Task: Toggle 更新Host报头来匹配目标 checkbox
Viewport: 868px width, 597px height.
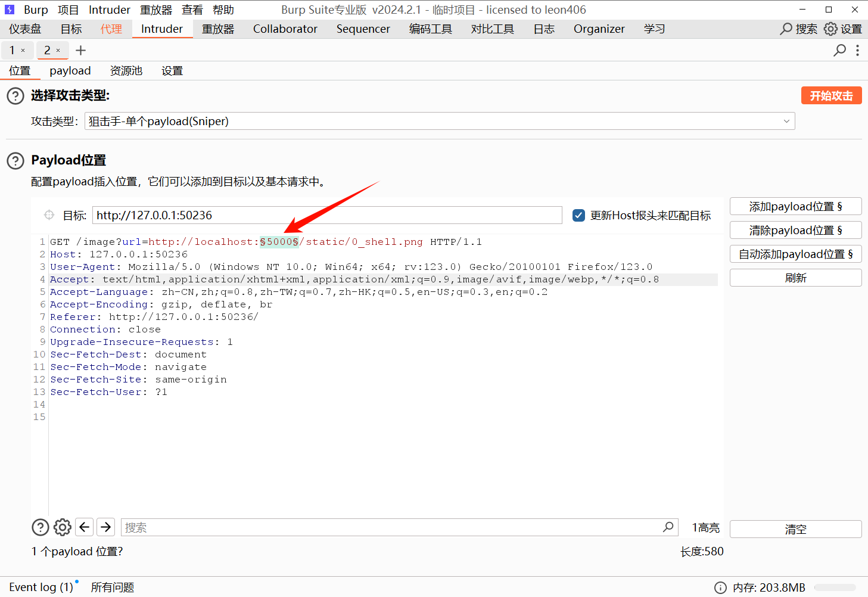Action: click(578, 215)
